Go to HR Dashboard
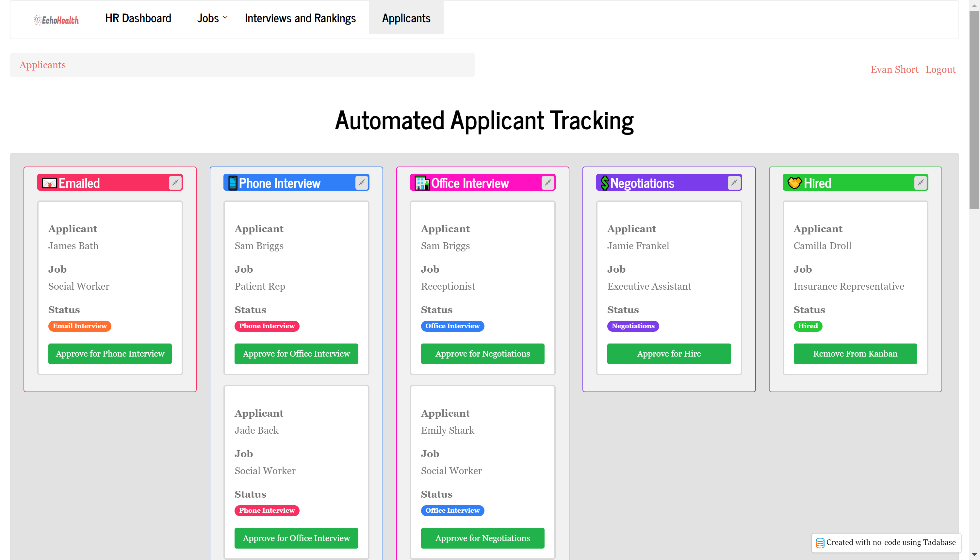Screen dimensions: 980x560 click(138, 18)
